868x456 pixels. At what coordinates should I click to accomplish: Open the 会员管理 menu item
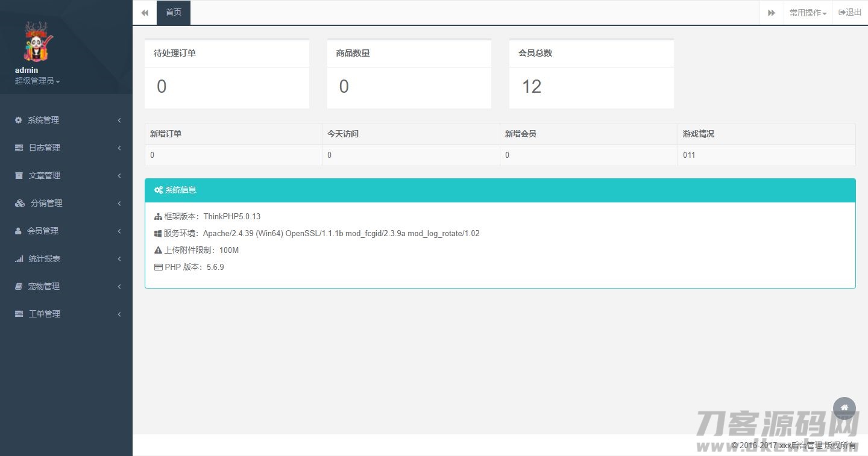tap(43, 231)
